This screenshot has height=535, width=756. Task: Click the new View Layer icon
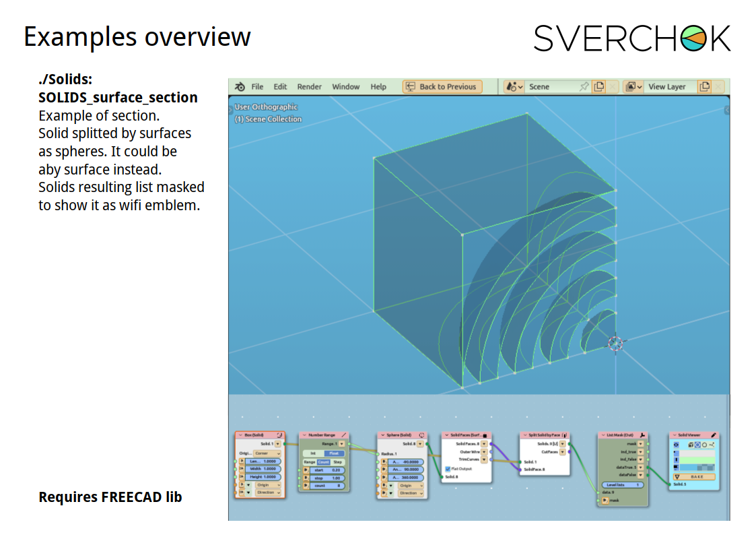(x=705, y=87)
